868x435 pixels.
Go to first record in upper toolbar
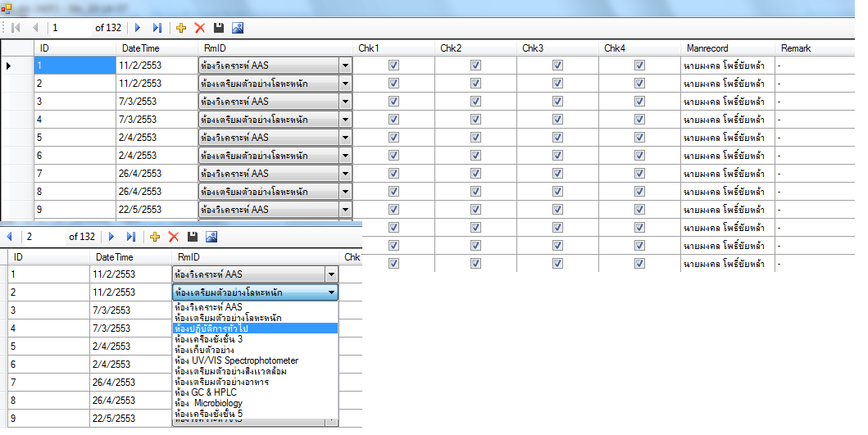(16, 28)
